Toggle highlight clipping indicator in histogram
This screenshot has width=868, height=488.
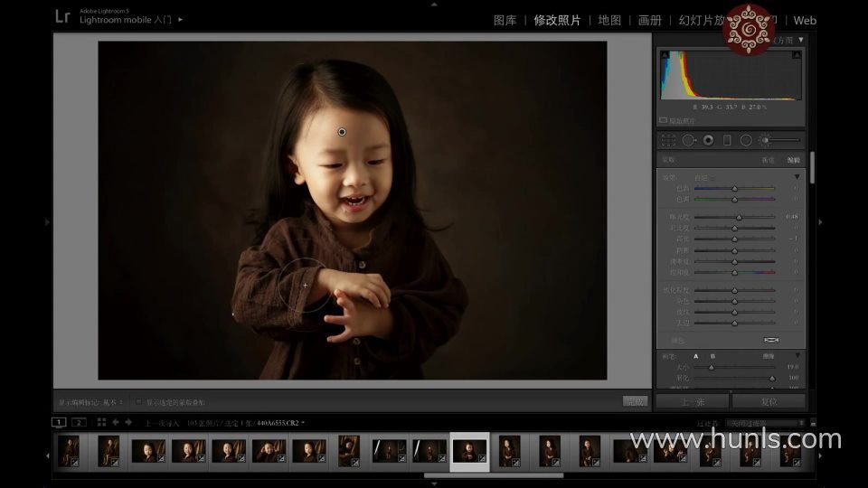click(797, 55)
